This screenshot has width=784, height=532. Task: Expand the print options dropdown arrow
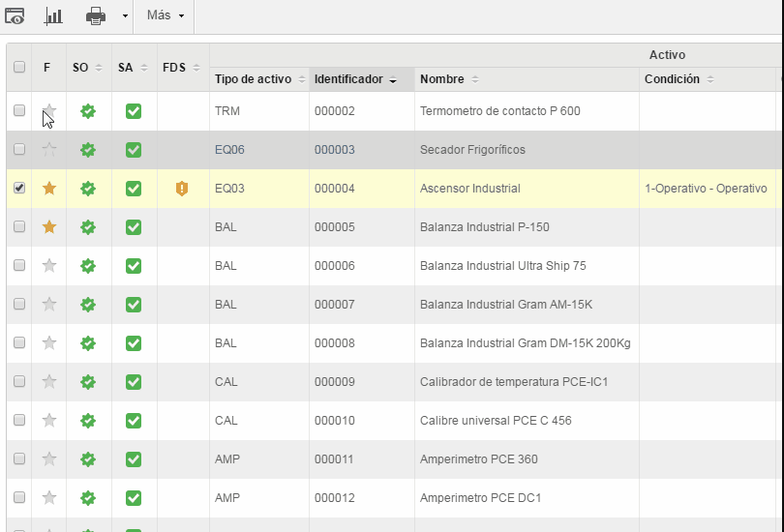pyautogui.click(x=125, y=16)
